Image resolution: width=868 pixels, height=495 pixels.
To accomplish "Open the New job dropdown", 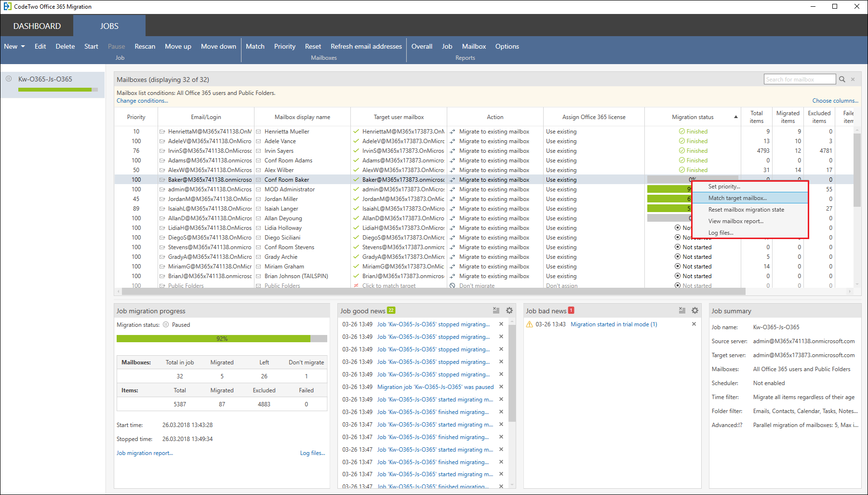I will pos(14,46).
